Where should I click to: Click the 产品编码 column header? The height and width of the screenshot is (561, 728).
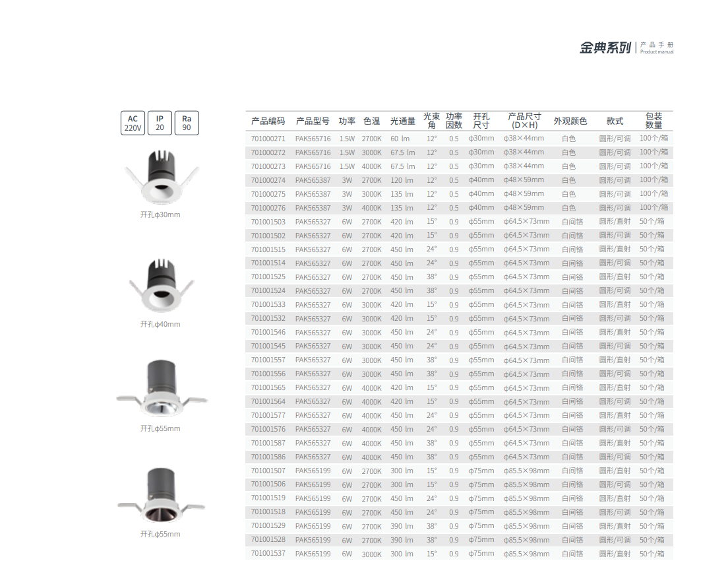coord(268,121)
